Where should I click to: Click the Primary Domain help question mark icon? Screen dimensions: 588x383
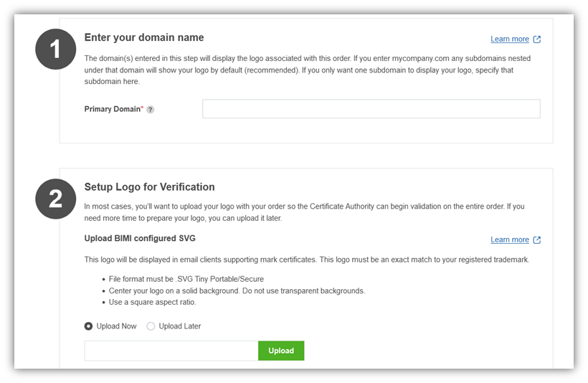(151, 110)
